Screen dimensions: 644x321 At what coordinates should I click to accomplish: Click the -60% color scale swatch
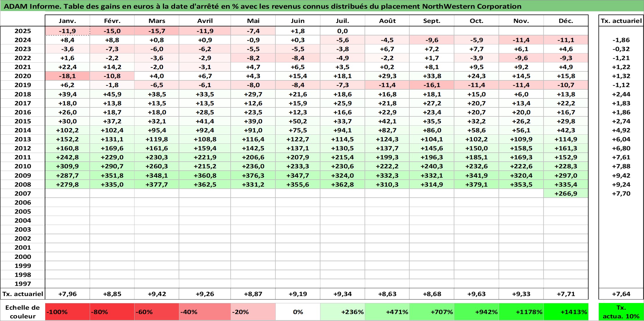click(x=157, y=312)
